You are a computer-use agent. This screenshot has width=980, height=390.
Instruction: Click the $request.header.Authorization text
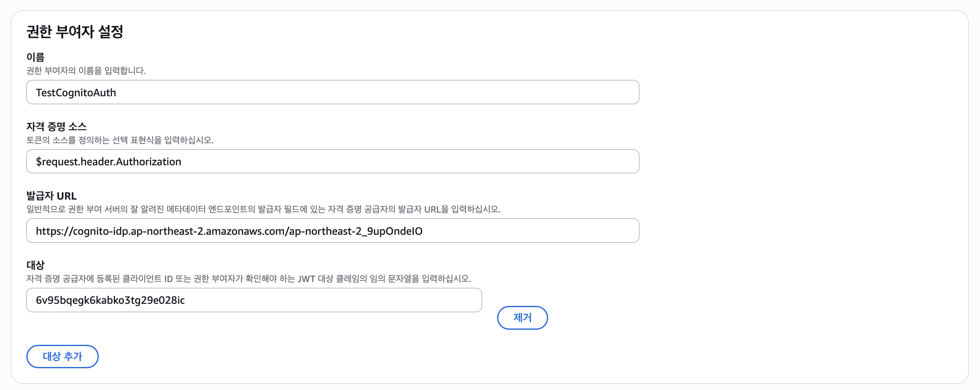pos(109,162)
